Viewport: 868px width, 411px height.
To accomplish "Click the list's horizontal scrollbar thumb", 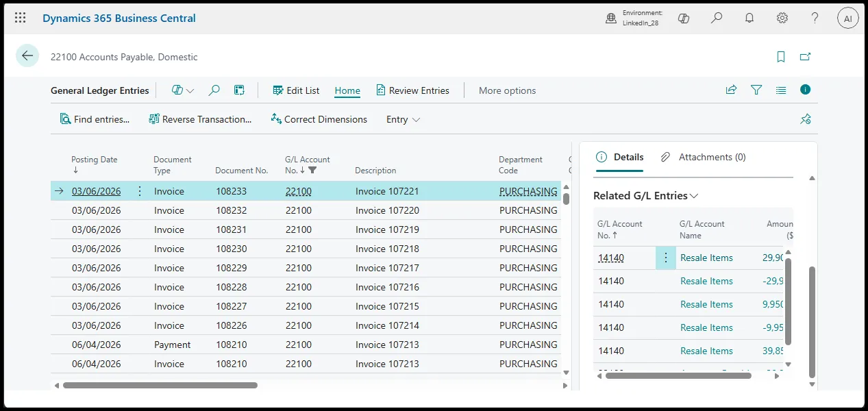I will [x=160, y=386].
